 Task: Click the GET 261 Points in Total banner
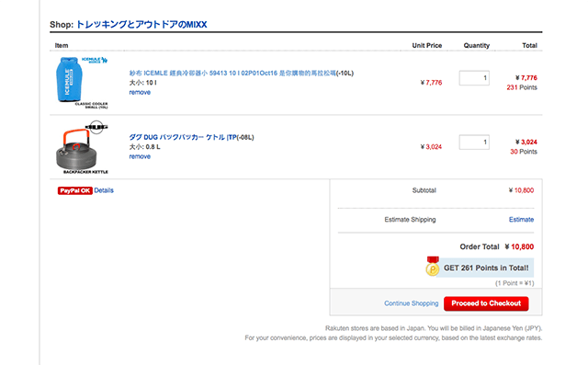point(486,268)
